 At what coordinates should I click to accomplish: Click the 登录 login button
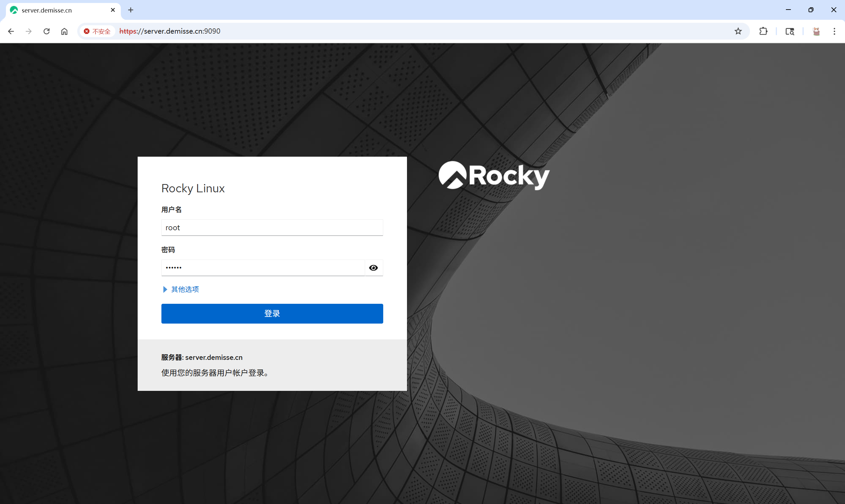(x=272, y=313)
